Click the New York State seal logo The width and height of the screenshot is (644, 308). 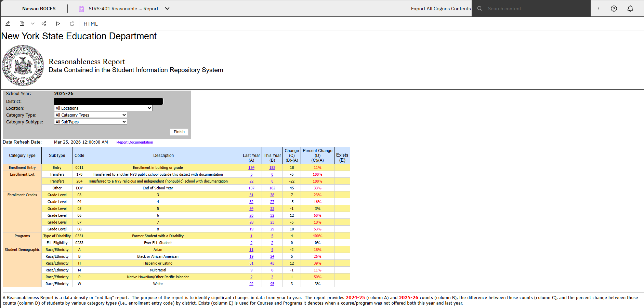[23, 65]
